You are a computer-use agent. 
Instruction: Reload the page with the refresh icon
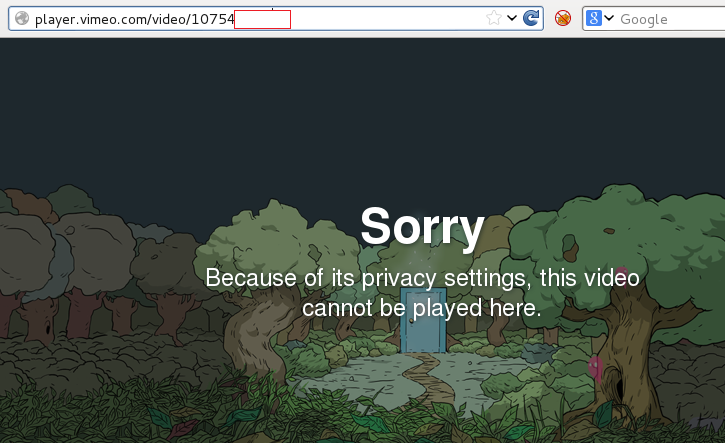[531, 18]
